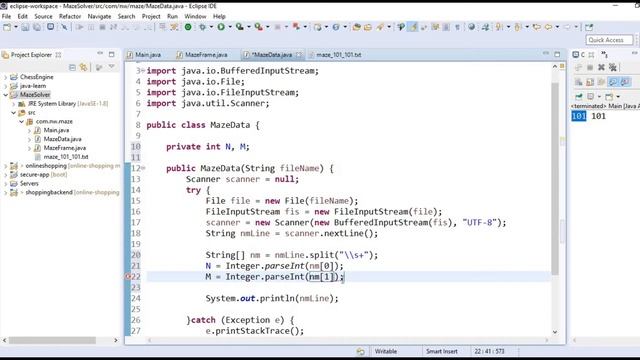Click the Quick Access search field
The width and height of the screenshot is (640, 360).
coord(609,40)
